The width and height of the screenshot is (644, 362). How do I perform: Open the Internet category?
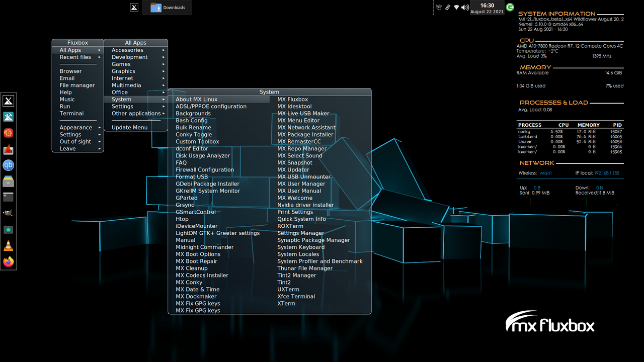136,78
